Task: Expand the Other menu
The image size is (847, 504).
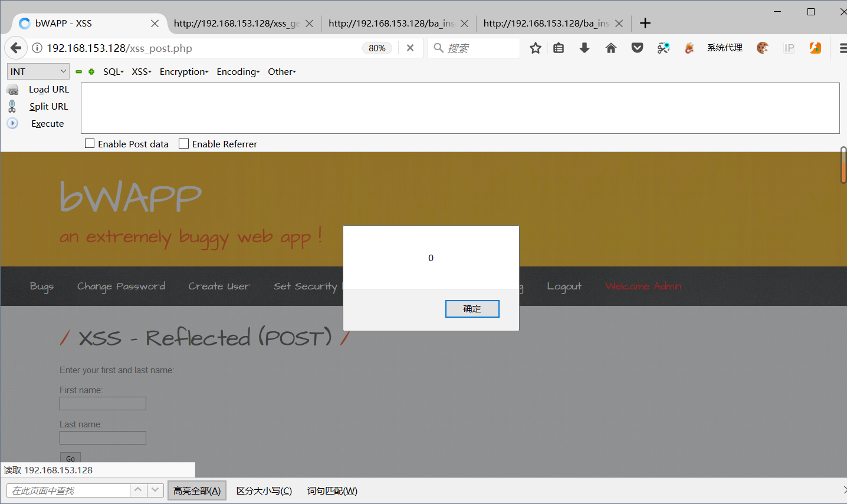Action: coord(282,71)
